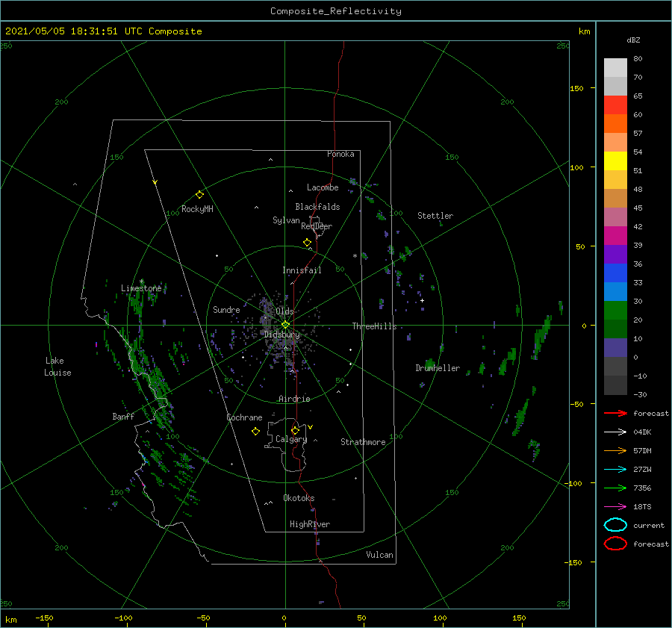Click the Innisfail town label
This screenshot has height=628, width=672.
tap(302, 270)
